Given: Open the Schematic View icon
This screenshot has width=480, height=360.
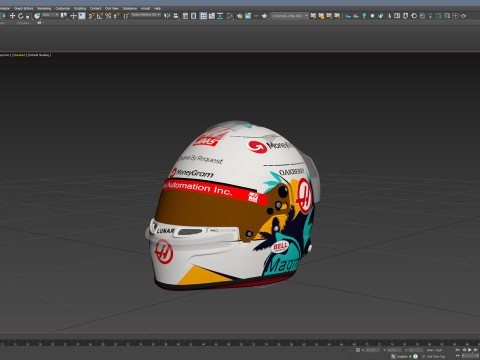Looking at the screenshot, I should pyautogui.click(x=220, y=16).
